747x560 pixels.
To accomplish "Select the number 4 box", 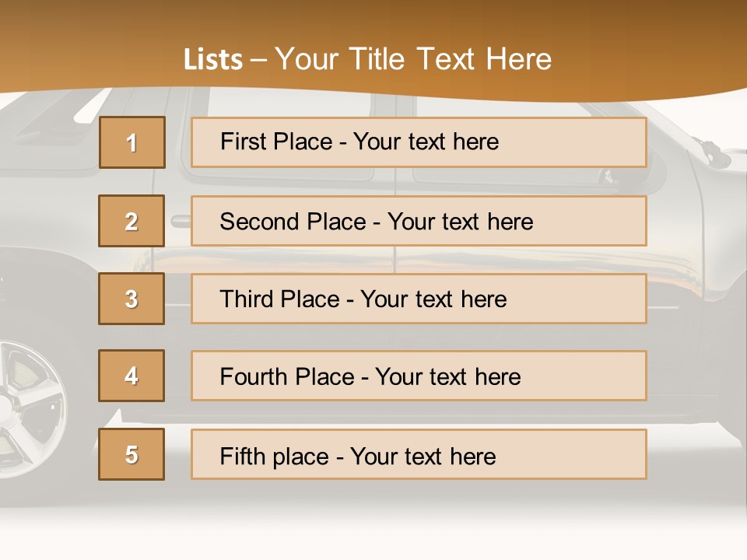I will coord(132,376).
